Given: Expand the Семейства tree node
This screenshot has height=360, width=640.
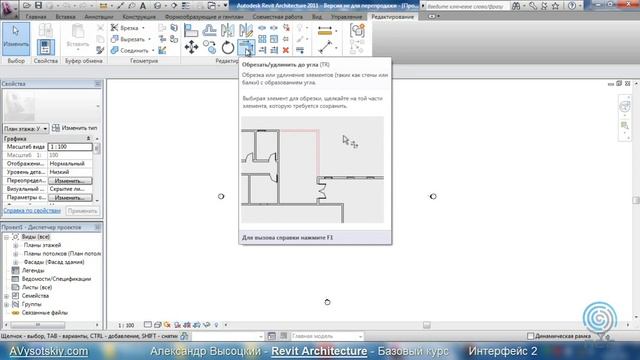Looking at the screenshot, I should [x=7, y=296].
